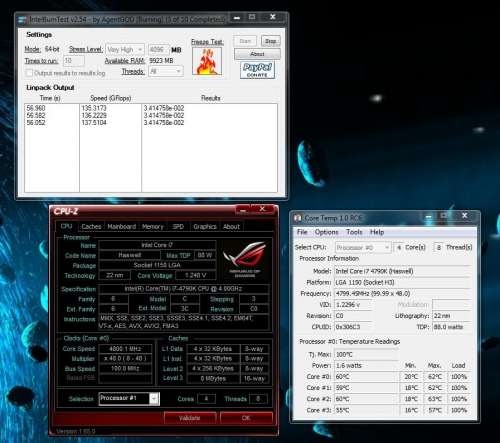Click the Validate button in CPU-Z
The image size is (500, 443).
tap(190, 418)
